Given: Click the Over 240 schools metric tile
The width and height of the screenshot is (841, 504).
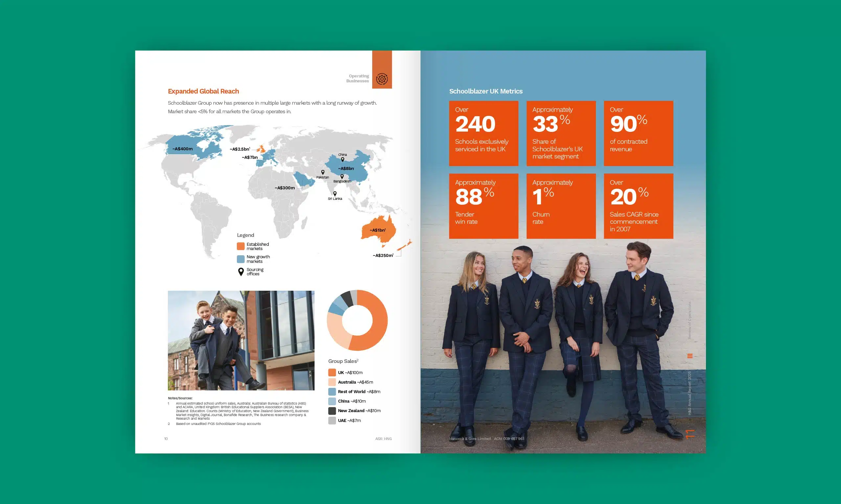Looking at the screenshot, I should click(483, 133).
